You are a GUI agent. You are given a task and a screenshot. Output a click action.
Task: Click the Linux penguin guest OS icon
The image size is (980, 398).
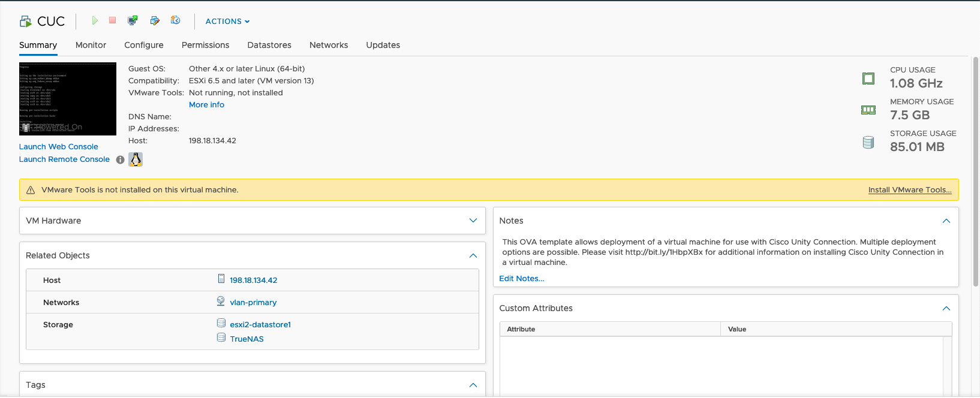tap(136, 159)
